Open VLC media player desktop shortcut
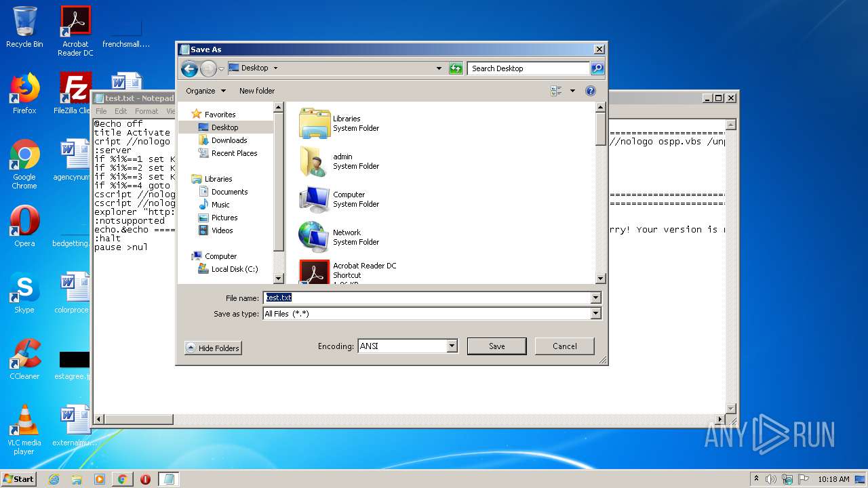This screenshot has height=488, width=868. [x=24, y=430]
